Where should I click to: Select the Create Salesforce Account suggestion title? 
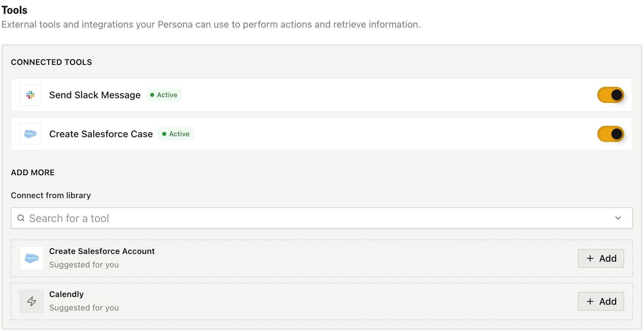pos(102,251)
